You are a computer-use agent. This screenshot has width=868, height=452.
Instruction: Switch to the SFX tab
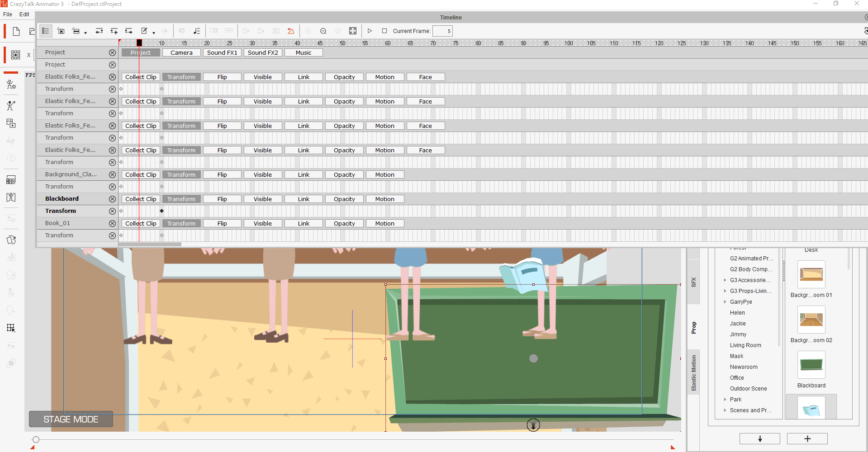693,282
